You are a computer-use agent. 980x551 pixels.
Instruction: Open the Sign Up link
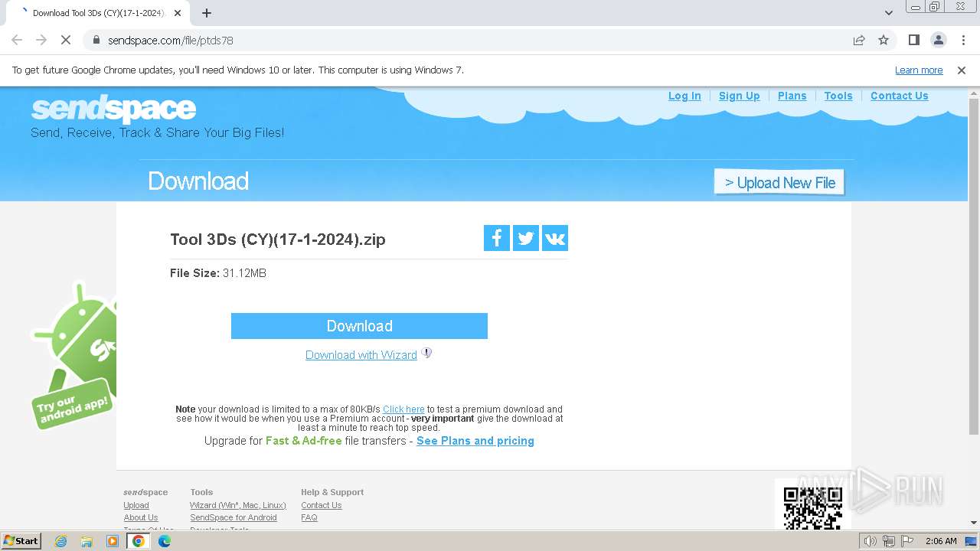739,96
